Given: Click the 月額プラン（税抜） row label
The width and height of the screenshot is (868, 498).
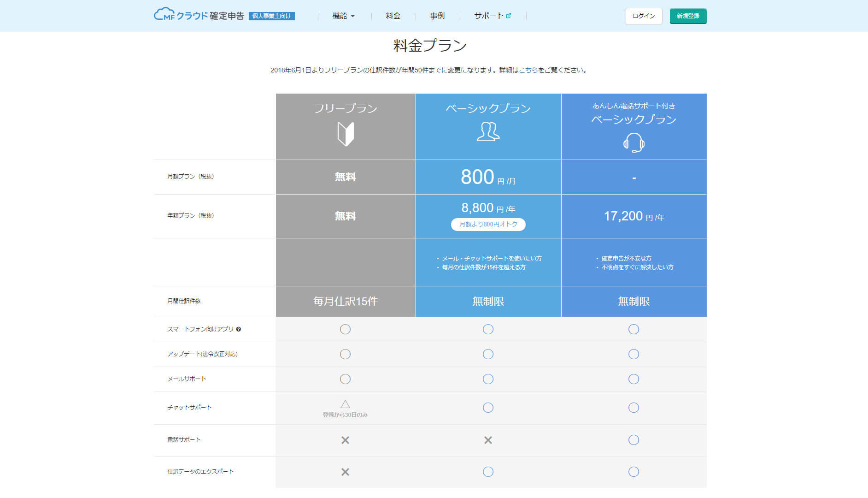Looking at the screenshot, I should coord(191,177).
